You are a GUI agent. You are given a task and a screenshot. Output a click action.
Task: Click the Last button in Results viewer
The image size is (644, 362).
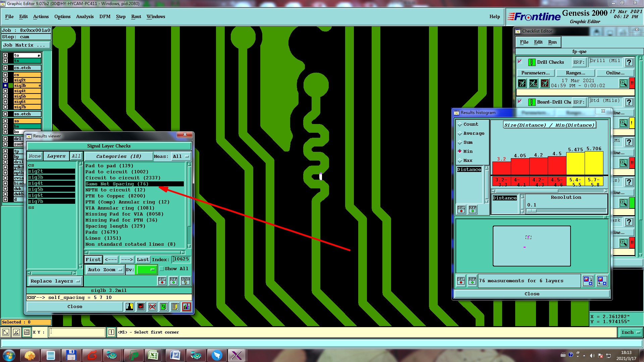point(143,260)
